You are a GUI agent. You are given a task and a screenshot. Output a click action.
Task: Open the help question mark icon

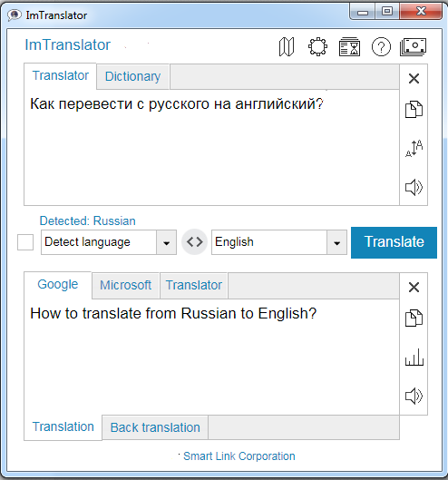click(x=381, y=47)
